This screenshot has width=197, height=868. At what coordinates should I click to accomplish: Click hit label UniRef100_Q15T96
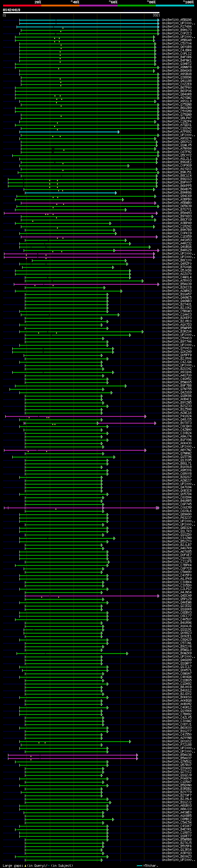click(177, 457)
